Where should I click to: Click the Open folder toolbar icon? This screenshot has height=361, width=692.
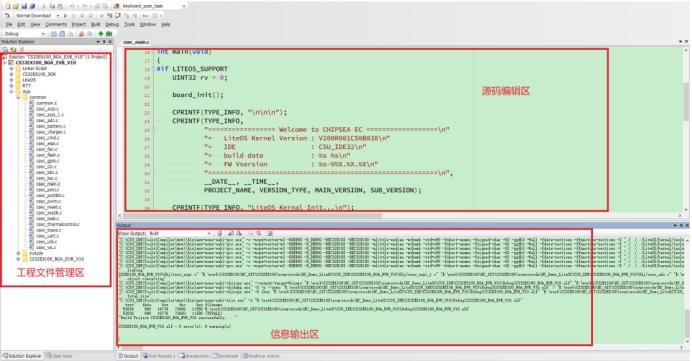[x=16, y=6]
